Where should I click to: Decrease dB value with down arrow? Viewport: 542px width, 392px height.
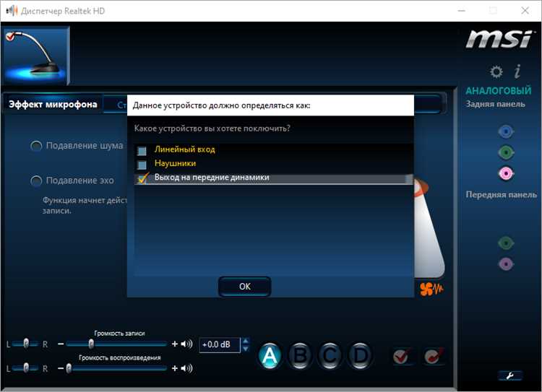pyautogui.click(x=246, y=349)
